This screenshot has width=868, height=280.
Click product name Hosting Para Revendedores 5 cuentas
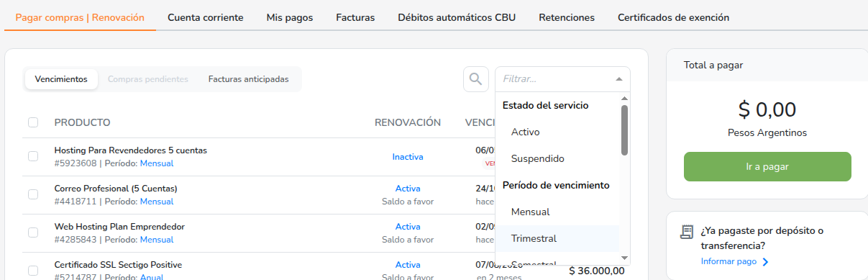click(x=131, y=150)
